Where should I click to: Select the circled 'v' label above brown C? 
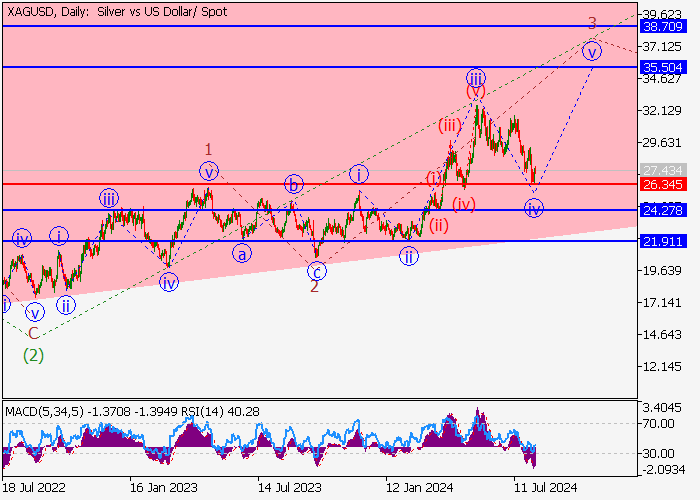coord(35,312)
